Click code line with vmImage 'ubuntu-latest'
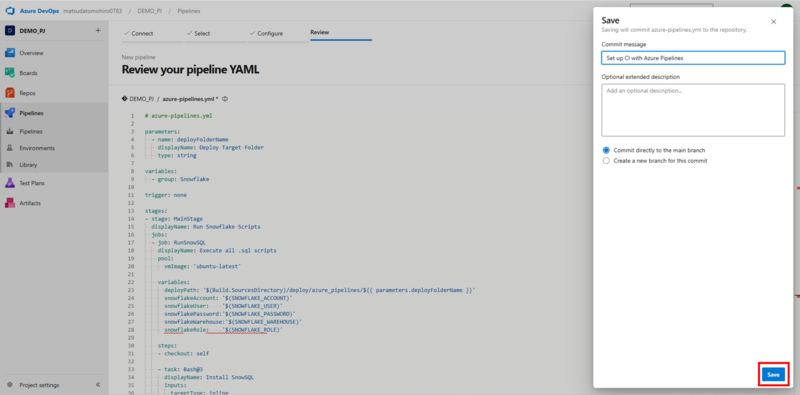This screenshot has height=395, width=800. pos(203,266)
